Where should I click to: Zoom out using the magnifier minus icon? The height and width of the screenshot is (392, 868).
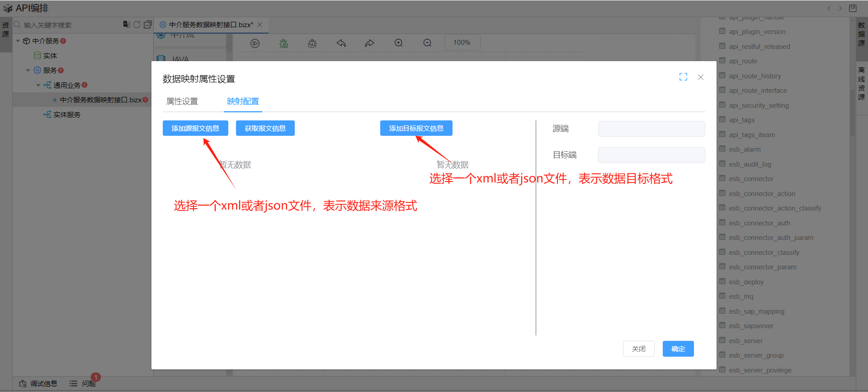427,43
